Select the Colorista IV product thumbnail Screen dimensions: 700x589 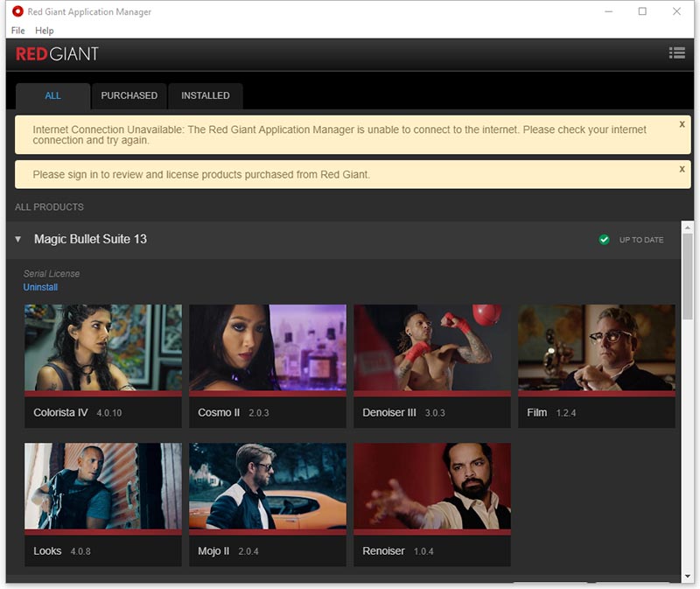pyautogui.click(x=103, y=348)
